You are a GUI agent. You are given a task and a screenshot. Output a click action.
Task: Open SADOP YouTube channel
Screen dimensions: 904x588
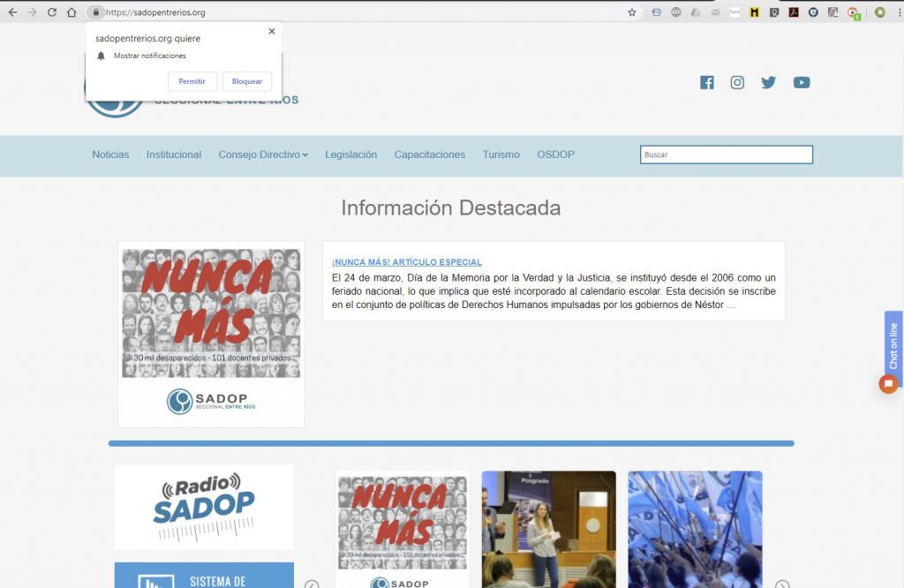point(802,82)
